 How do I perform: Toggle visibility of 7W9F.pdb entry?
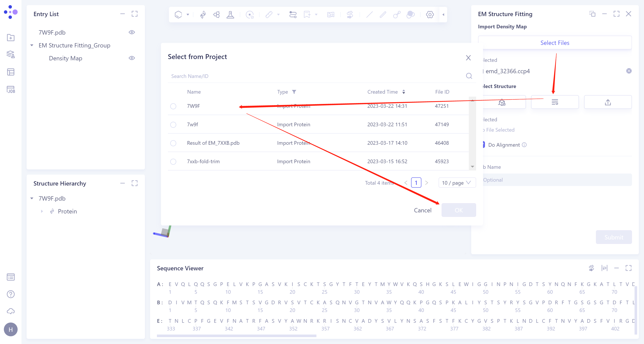click(132, 32)
